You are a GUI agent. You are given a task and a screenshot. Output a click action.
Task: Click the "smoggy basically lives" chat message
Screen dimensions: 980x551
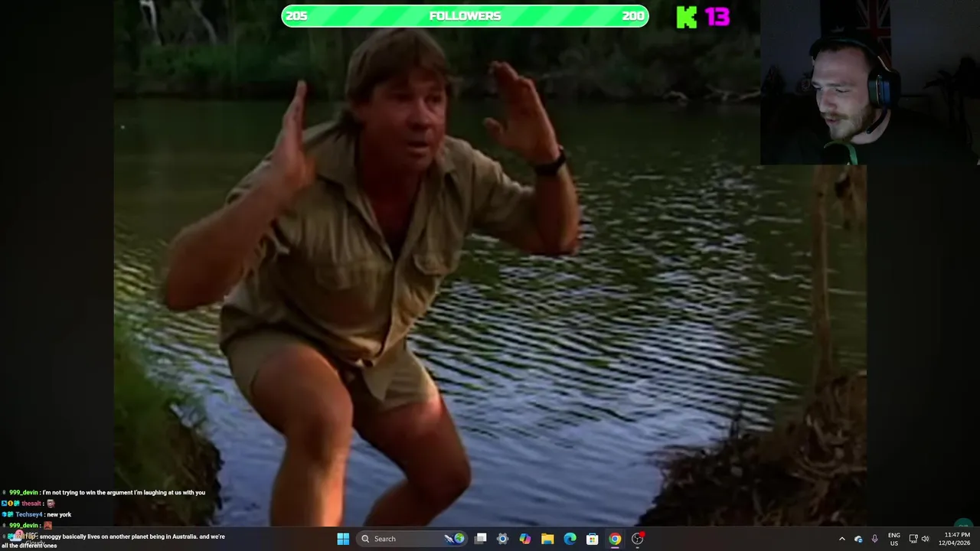(x=115, y=541)
